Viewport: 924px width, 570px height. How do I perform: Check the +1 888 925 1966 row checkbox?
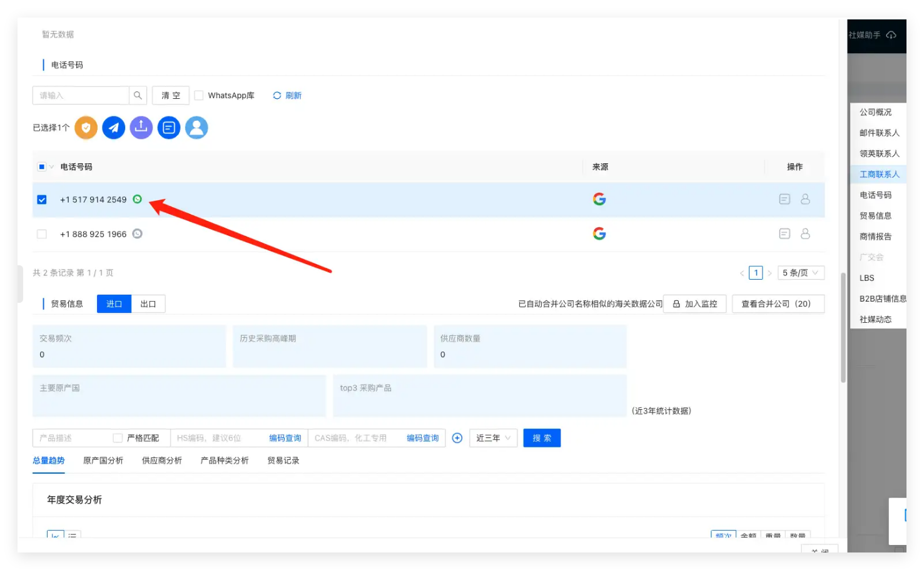[42, 234]
